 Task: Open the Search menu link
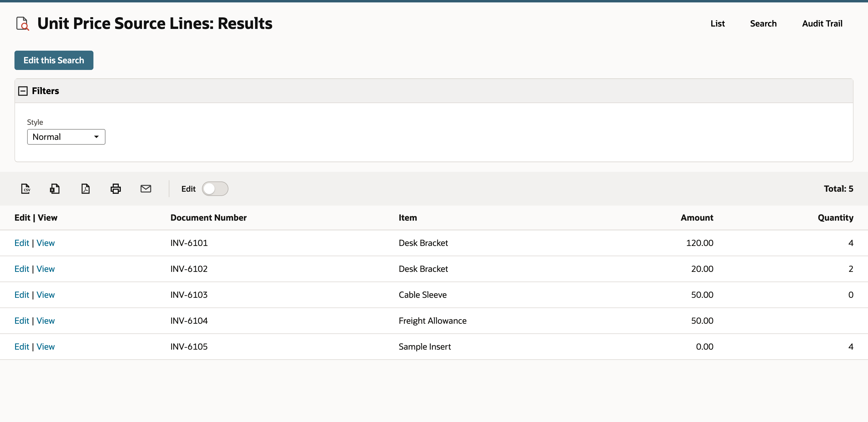click(x=763, y=24)
